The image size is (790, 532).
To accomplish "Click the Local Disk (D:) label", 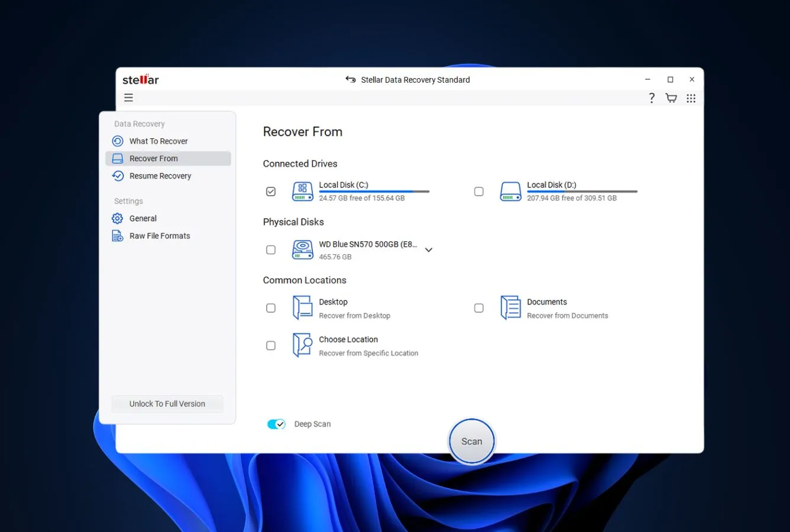I will click(x=552, y=185).
